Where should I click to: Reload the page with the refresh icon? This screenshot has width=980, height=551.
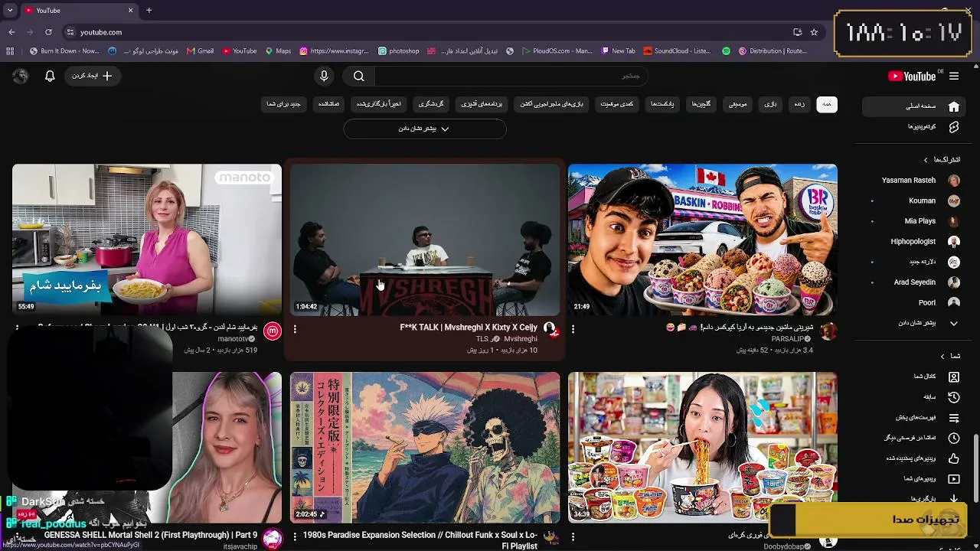pyautogui.click(x=48, y=32)
